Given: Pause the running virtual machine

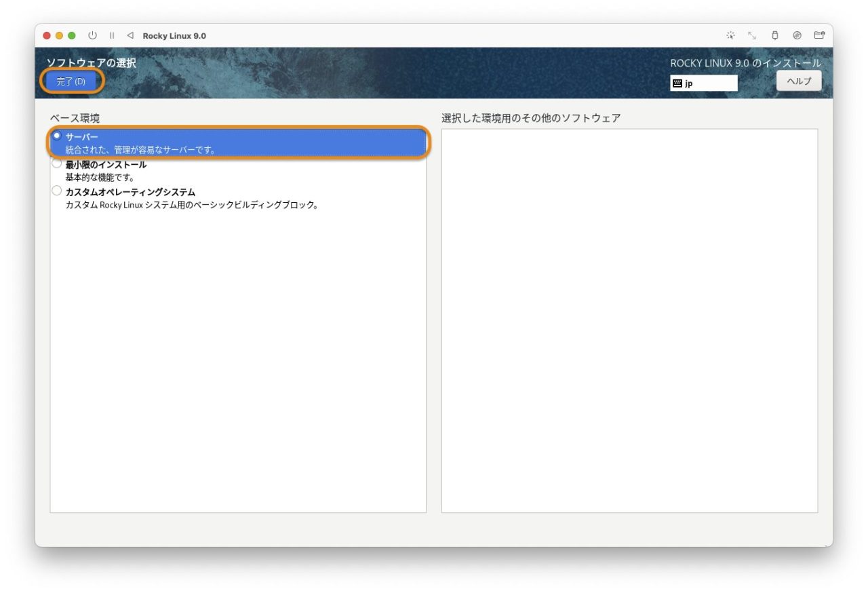Looking at the screenshot, I should click(111, 35).
